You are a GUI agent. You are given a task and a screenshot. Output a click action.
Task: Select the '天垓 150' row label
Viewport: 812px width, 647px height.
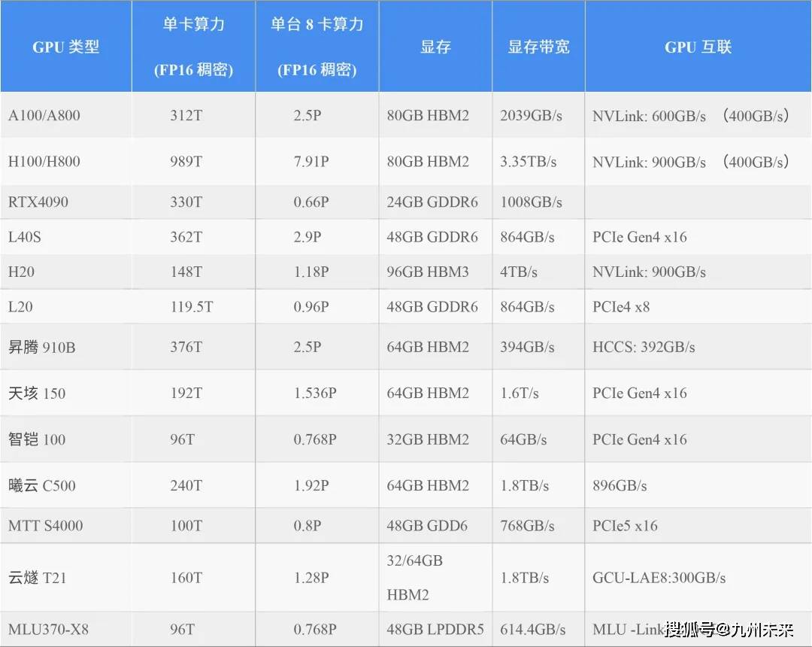[x=37, y=393]
